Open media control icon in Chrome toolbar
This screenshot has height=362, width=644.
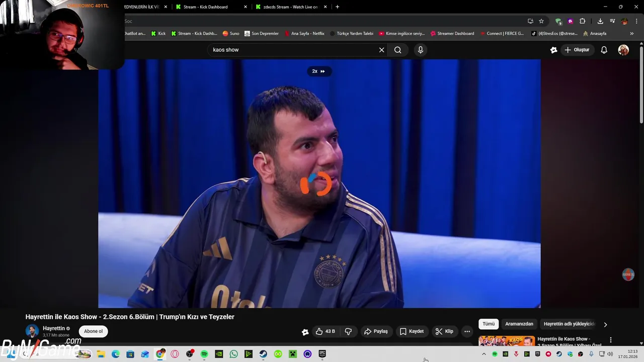pos(612,21)
